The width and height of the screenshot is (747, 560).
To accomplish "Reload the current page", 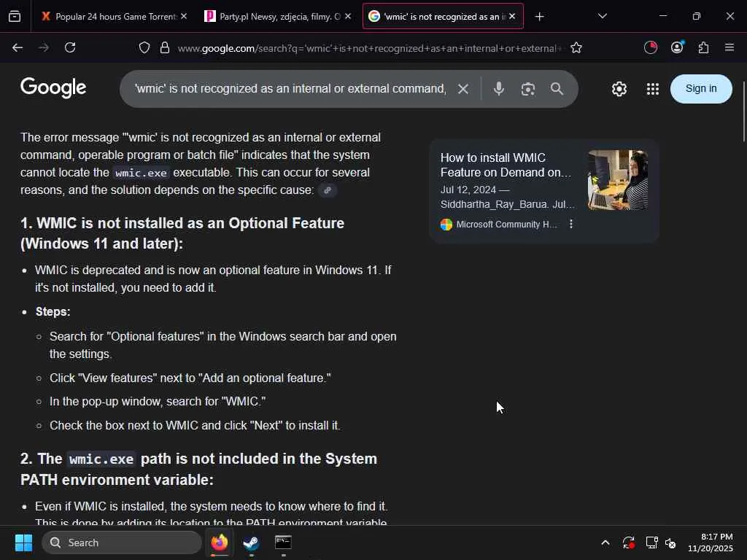I will click(x=70, y=47).
